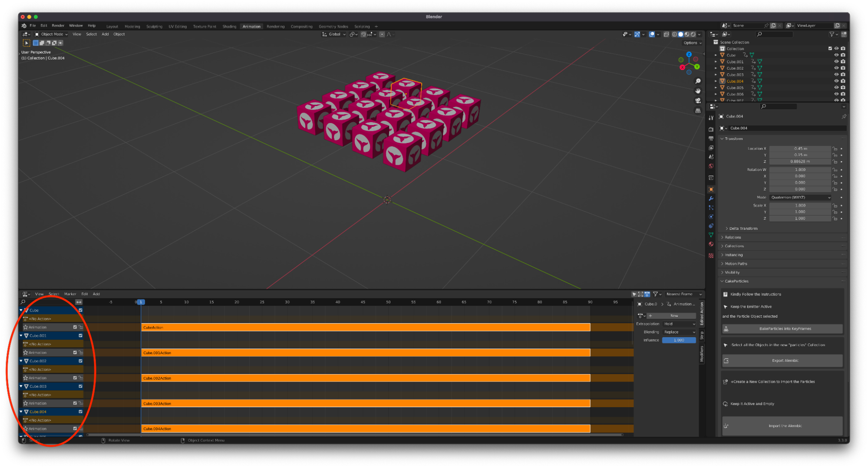Expand the Motion Paths panel
The image size is (868, 468).
coord(736,264)
